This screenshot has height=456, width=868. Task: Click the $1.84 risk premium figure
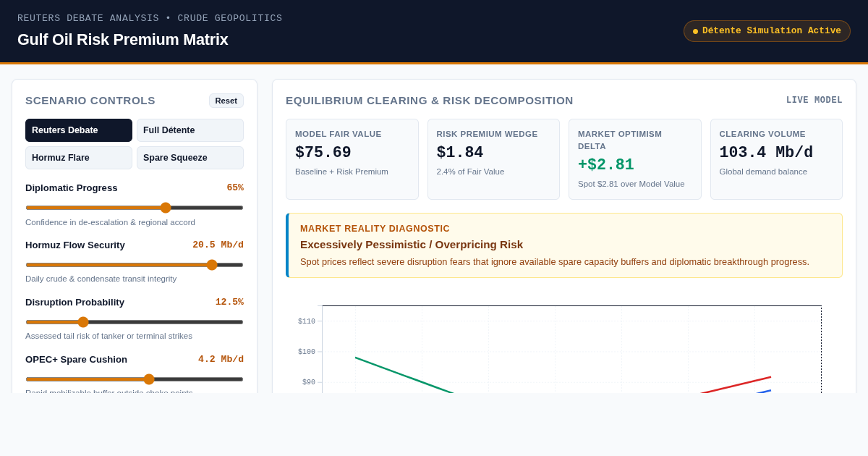click(x=460, y=153)
